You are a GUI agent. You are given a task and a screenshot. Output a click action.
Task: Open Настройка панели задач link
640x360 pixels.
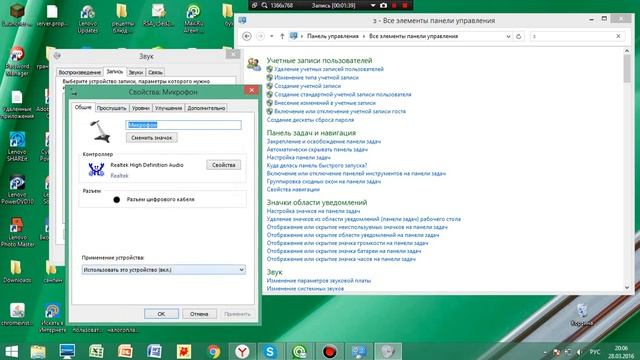pyautogui.click(x=298, y=157)
